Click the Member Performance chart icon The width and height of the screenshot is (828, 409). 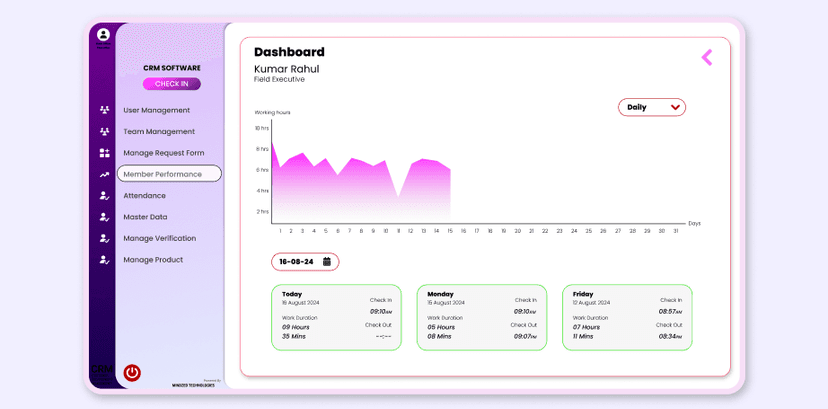coord(104,175)
